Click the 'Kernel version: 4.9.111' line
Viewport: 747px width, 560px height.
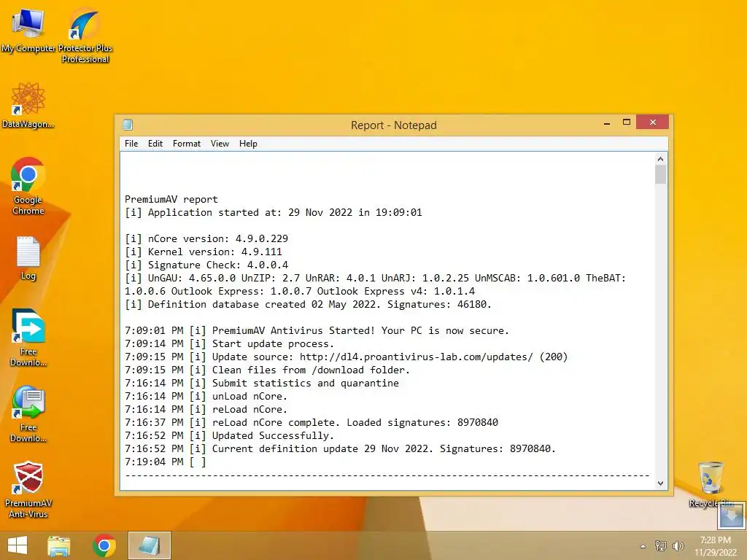click(204, 252)
